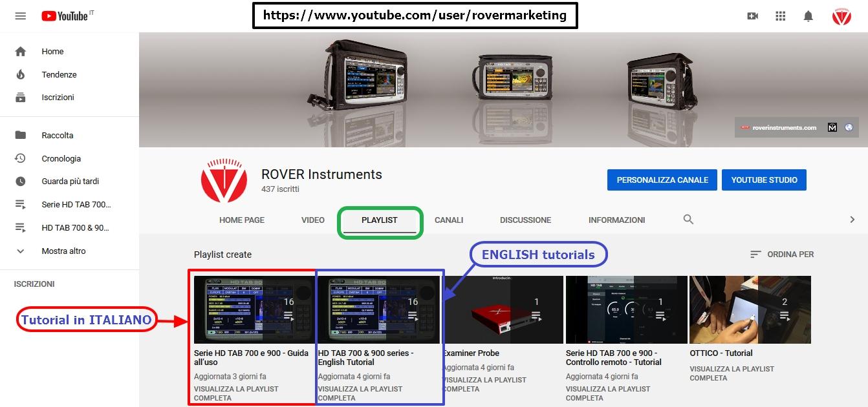
Task: Click the Playlist create heading
Action: click(x=222, y=255)
